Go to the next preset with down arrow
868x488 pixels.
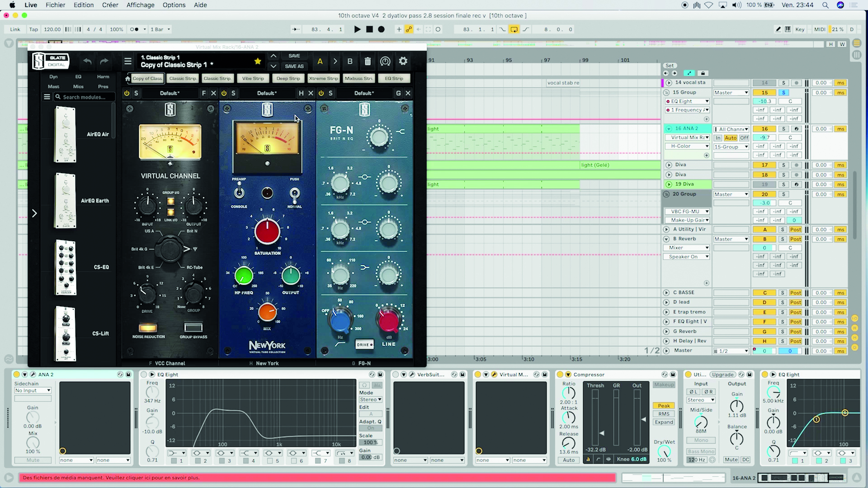point(273,66)
